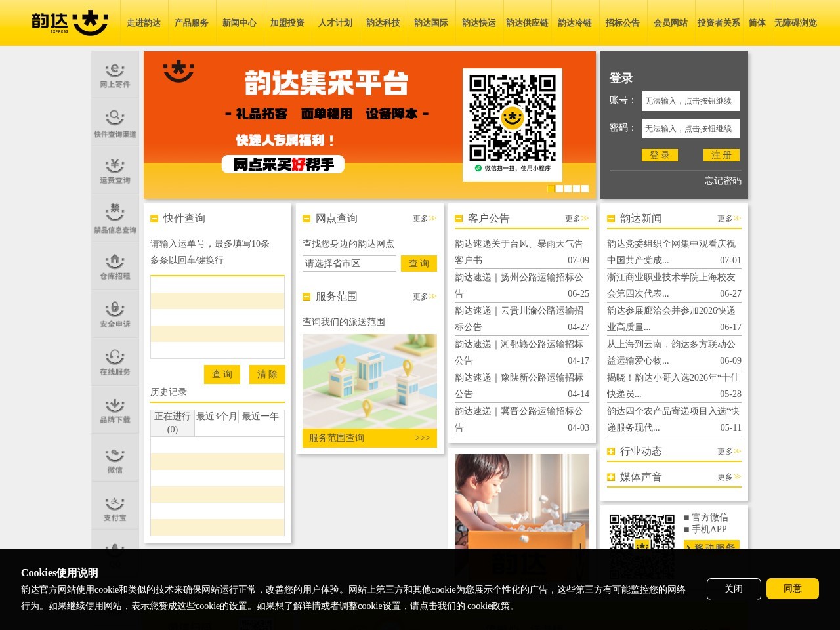Image resolution: width=840 pixels, height=630 pixels.
Task: Open the cookie政策 link
Action: (488, 606)
